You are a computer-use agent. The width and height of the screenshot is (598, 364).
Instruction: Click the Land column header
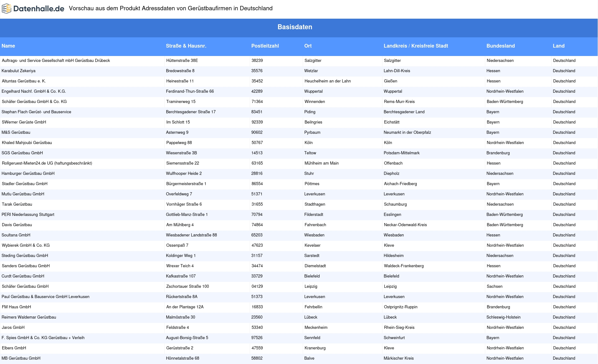click(x=558, y=46)
